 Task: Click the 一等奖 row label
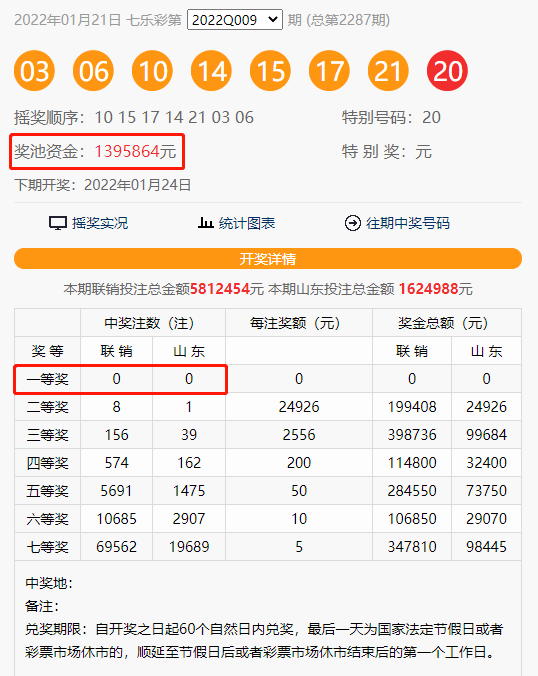tap(47, 379)
